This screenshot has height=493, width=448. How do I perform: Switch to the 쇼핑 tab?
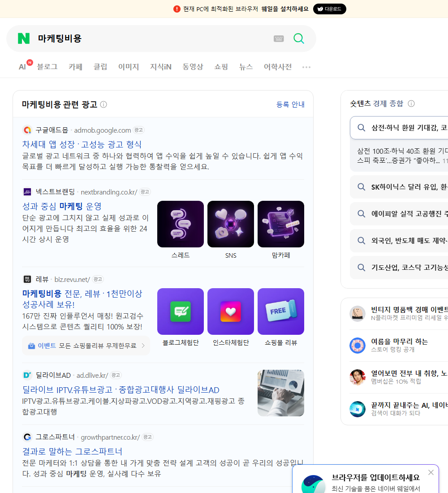coord(221,67)
